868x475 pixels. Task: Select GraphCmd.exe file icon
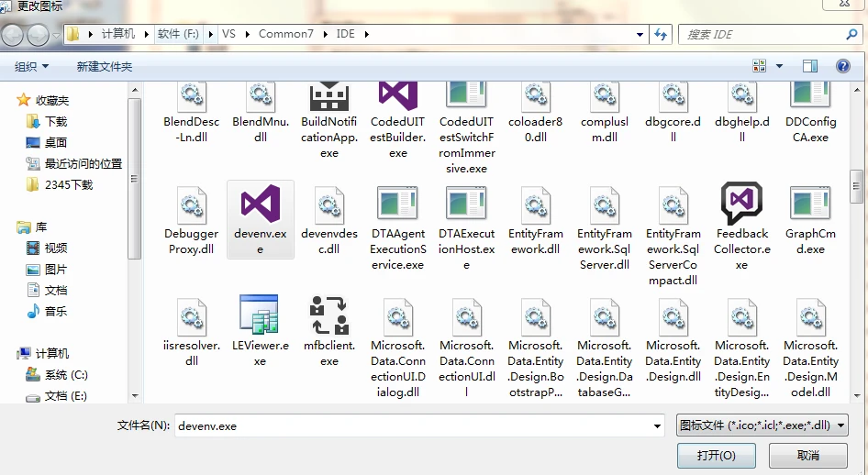[810, 204]
